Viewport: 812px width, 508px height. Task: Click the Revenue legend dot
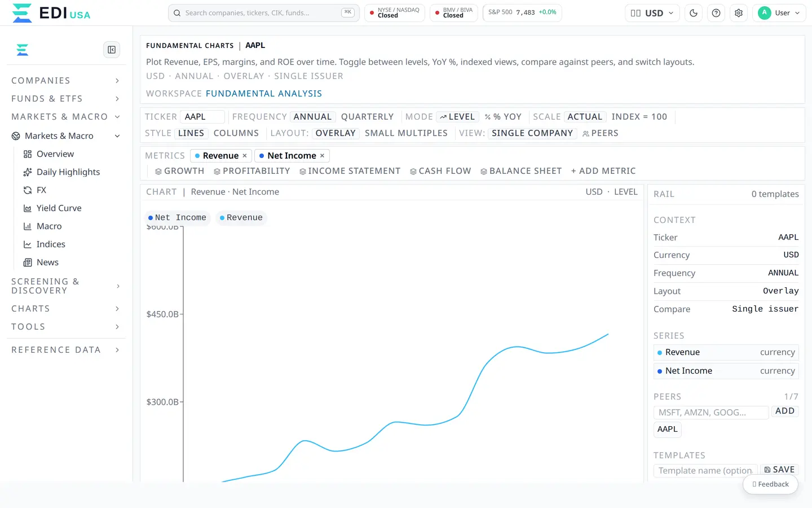222,218
